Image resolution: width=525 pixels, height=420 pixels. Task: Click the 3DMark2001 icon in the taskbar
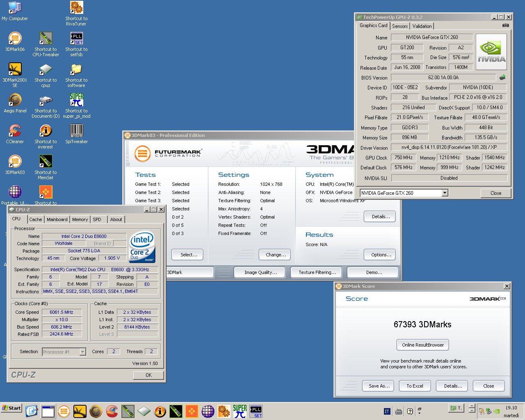point(80,411)
